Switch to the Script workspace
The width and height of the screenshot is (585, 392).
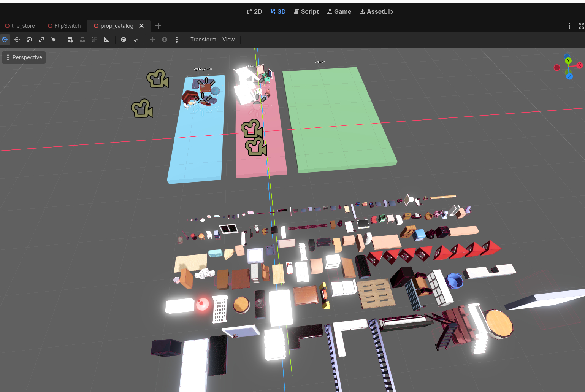pos(306,11)
